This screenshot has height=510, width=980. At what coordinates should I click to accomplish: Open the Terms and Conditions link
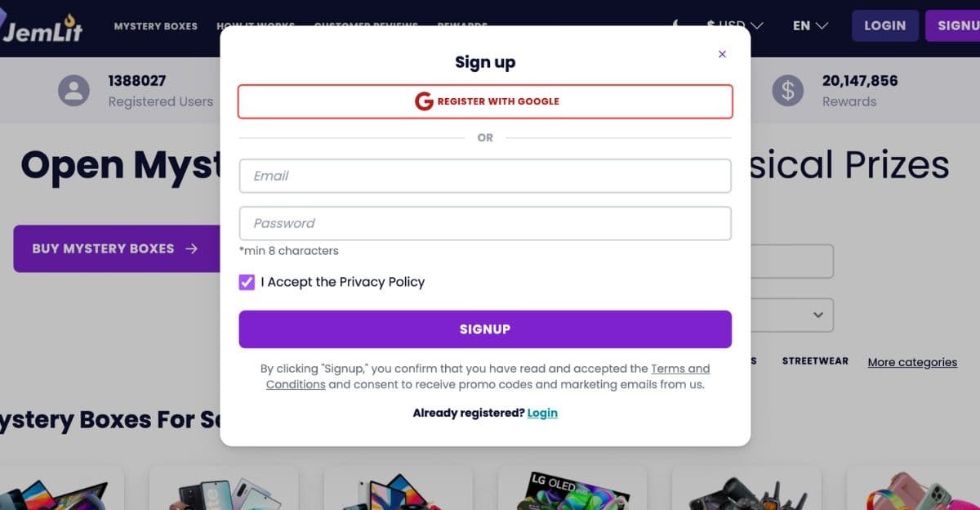coord(680,368)
